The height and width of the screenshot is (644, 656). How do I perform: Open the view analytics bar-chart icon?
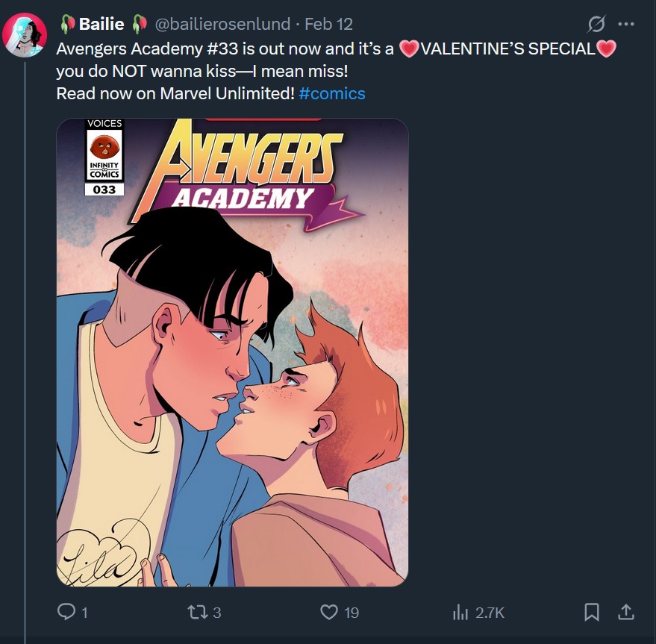[460, 612]
